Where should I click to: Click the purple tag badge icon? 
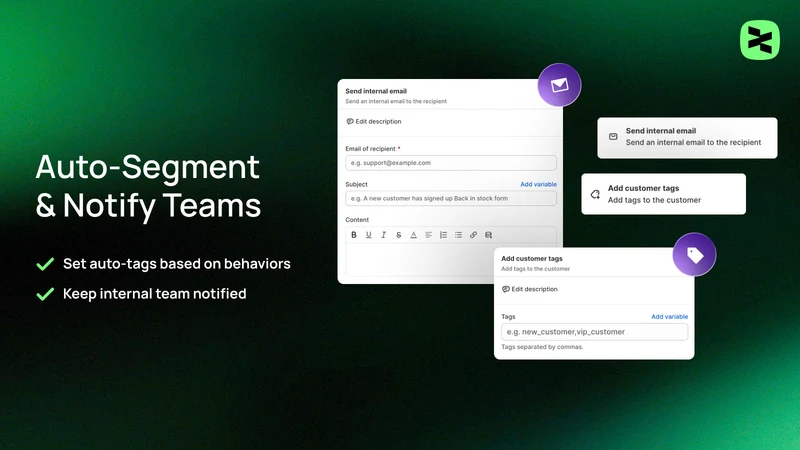pyautogui.click(x=694, y=254)
